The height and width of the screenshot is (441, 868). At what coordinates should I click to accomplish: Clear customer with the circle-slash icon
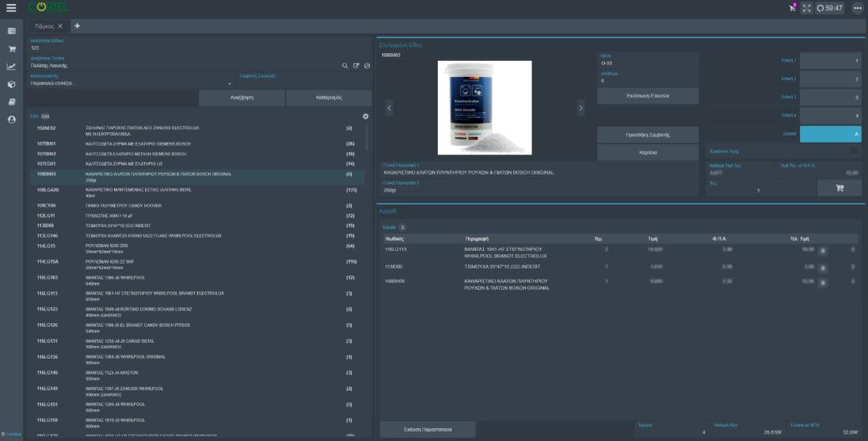pyautogui.click(x=367, y=66)
